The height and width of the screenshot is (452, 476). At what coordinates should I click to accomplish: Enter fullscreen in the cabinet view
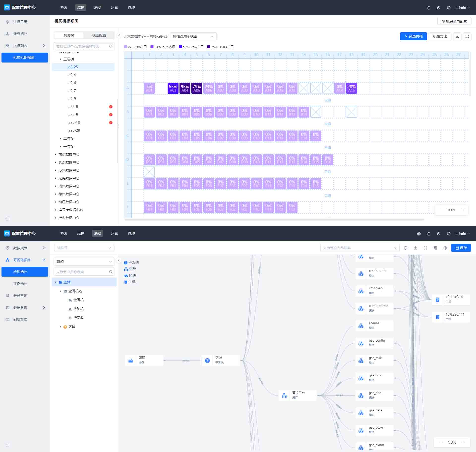coord(467,36)
